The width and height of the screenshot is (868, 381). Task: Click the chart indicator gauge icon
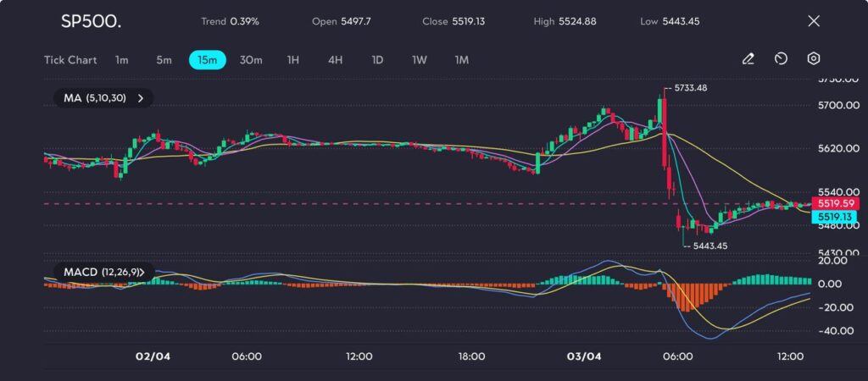pyautogui.click(x=781, y=59)
